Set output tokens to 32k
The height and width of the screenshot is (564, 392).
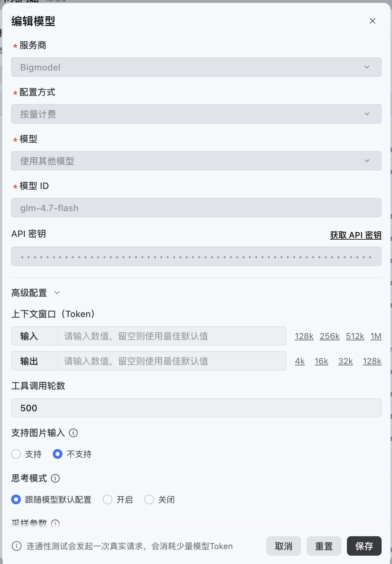346,361
